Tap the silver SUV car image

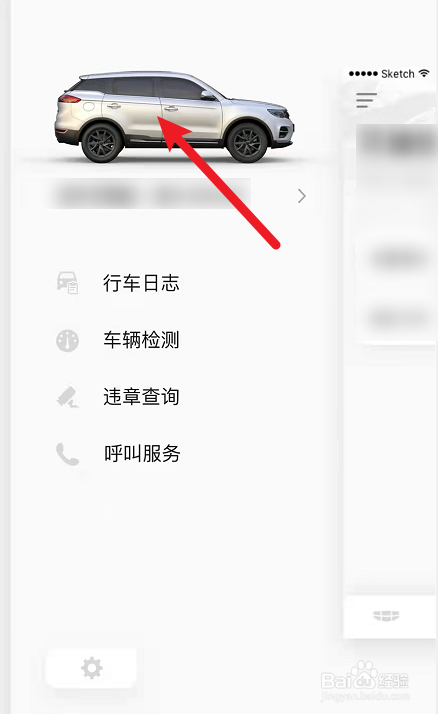click(x=174, y=117)
